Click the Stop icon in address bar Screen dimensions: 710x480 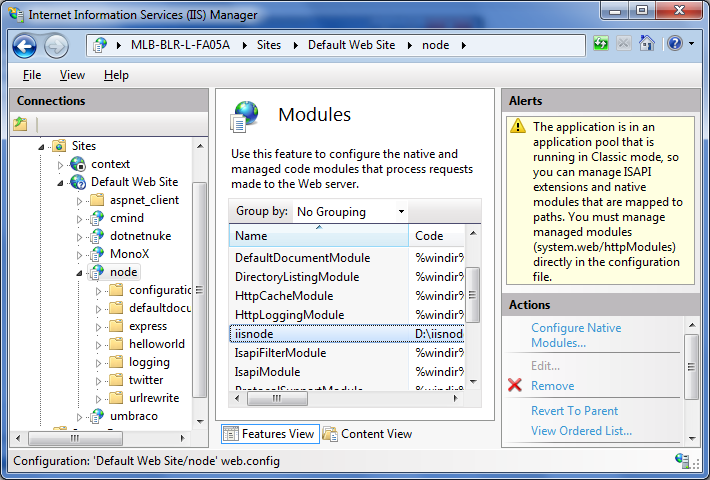tap(624, 44)
